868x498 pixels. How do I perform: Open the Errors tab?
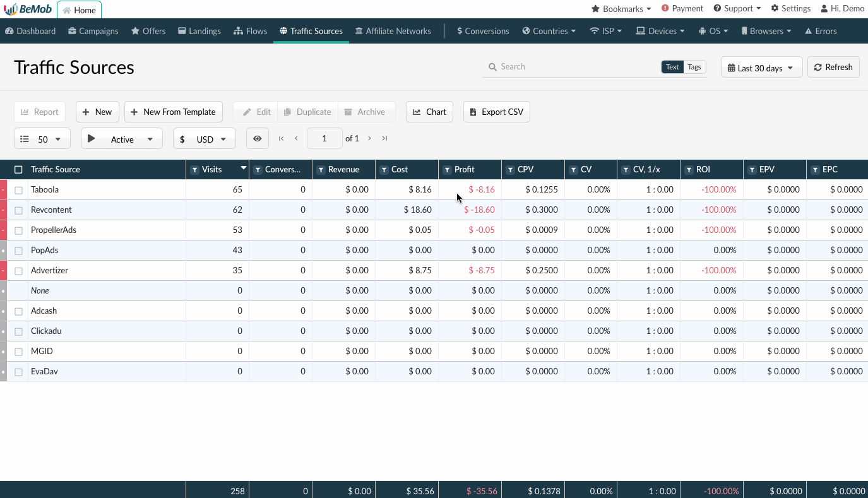821,31
